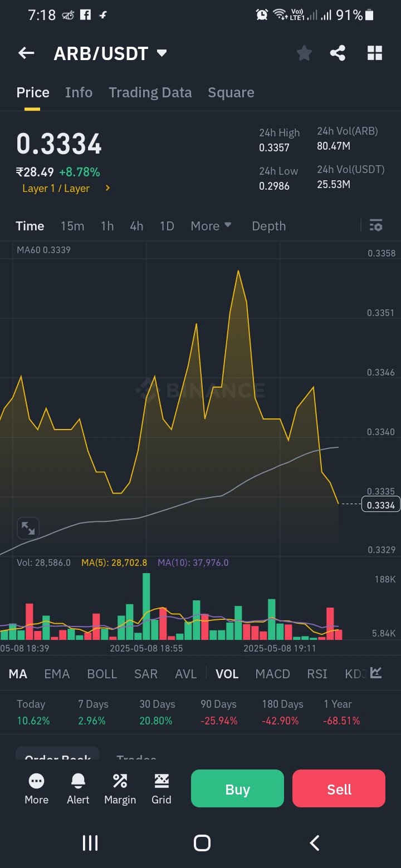The height and width of the screenshot is (868, 401).
Task: Tap the 24h Vol(ARB) value 80.47M
Action: 334,146
